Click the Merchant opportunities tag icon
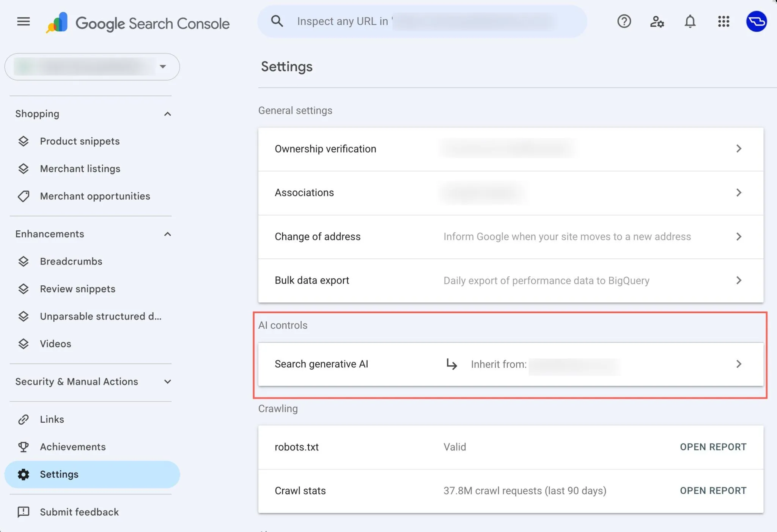Image resolution: width=777 pixels, height=532 pixels. (x=24, y=196)
